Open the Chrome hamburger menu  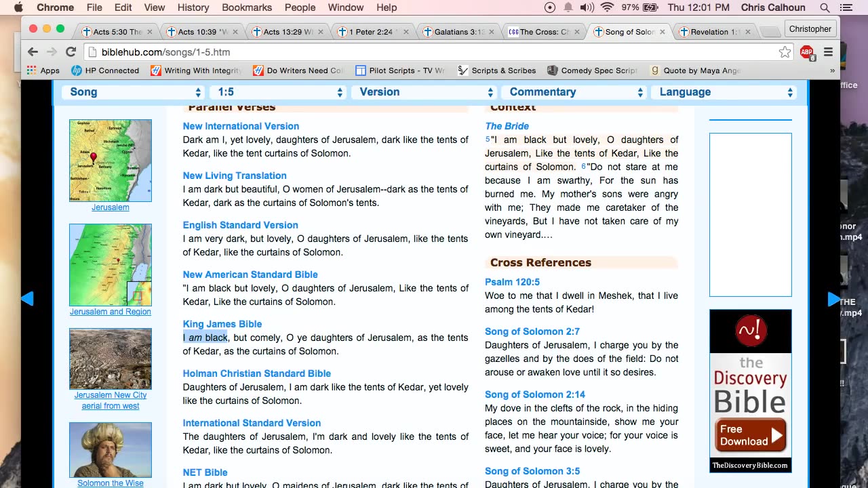828,52
